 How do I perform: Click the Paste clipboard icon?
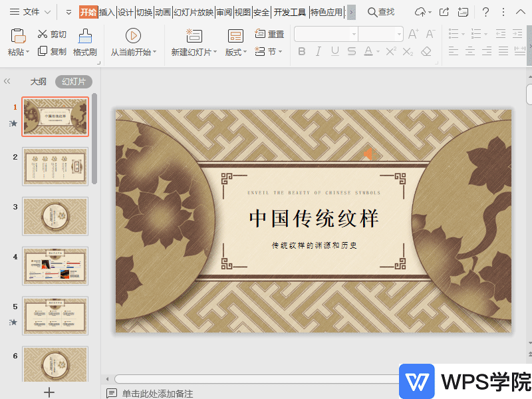click(x=19, y=36)
